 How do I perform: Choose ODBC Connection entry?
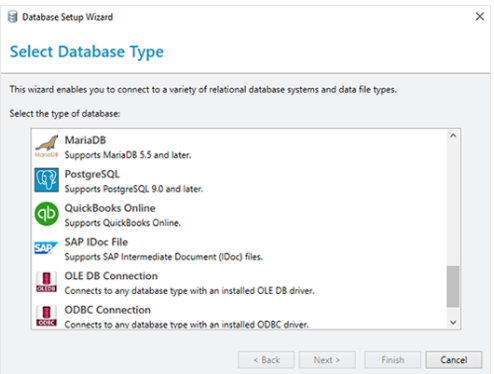[x=239, y=315]
